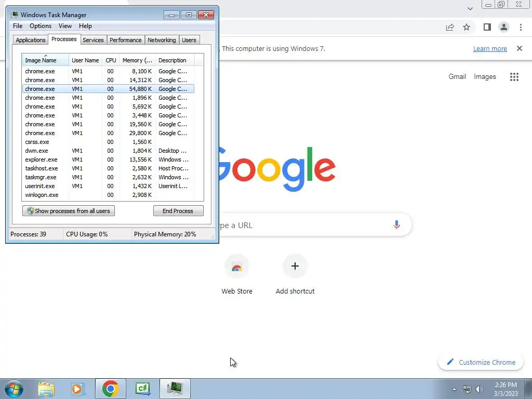Screen dimensions: 532x399
Task: Open Windows Explorer from taskbar
Action: click(46, 389)
